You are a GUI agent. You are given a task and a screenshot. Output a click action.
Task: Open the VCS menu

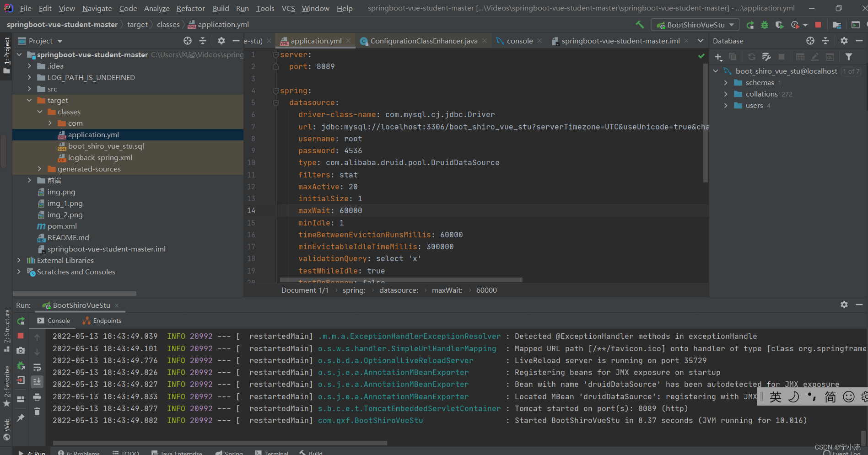click(x=288, y=8)
